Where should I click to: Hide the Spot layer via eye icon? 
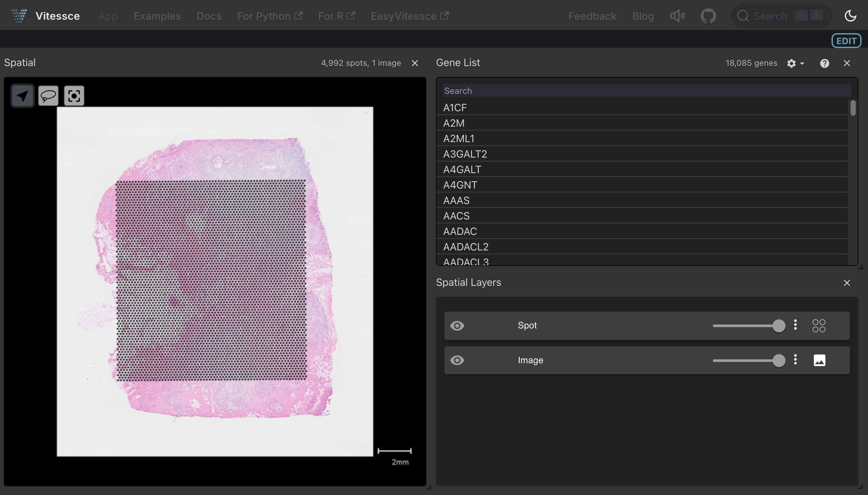tap(457, 326)
